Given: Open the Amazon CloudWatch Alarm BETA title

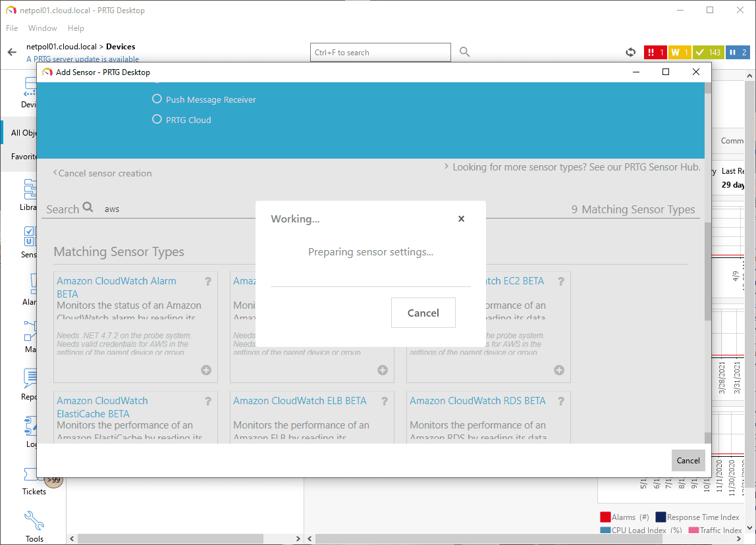Looking at the screenshot, I should (116, 287).
